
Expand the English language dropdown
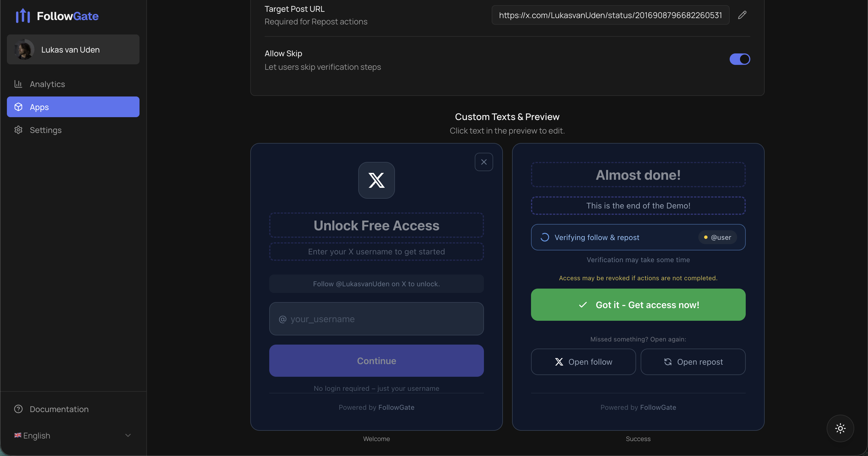[x=127, y=435]
